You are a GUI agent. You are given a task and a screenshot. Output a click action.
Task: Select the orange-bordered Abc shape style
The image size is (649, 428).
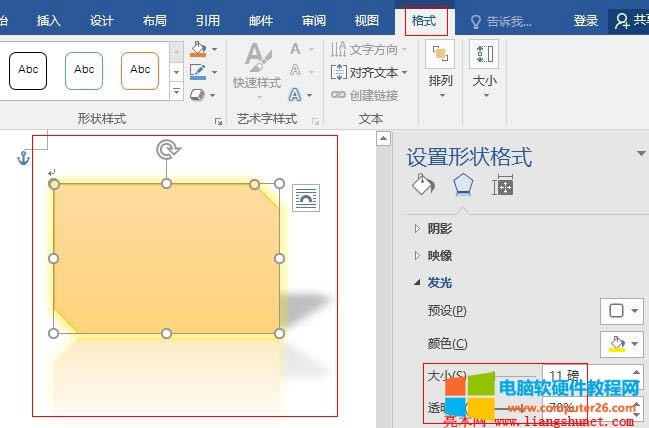point(140,70)
